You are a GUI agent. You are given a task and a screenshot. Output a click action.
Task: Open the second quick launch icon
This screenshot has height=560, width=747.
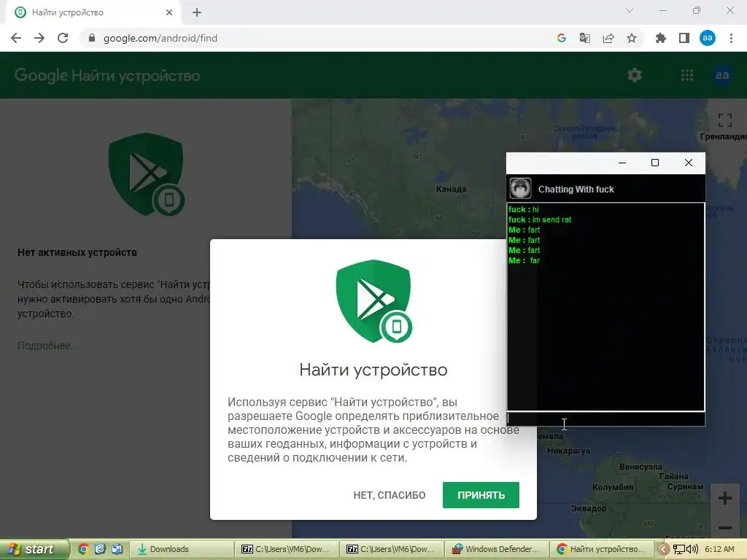pos(100,549)
